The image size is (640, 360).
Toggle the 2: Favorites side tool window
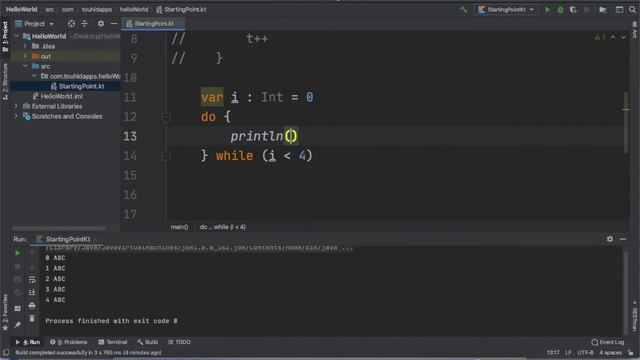point(5,312)
